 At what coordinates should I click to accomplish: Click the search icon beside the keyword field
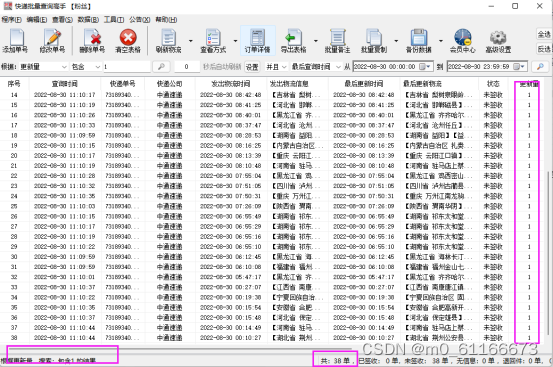click(161, 66)
